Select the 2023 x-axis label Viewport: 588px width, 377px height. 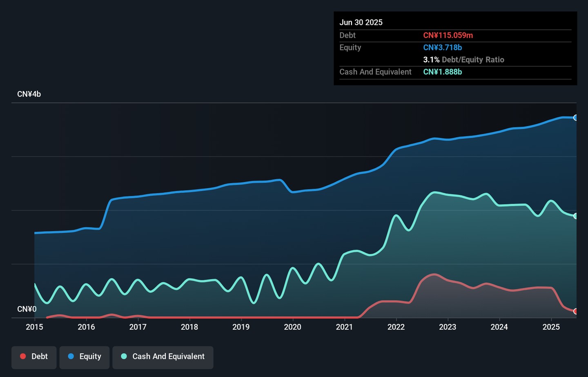tap(448, 327)
